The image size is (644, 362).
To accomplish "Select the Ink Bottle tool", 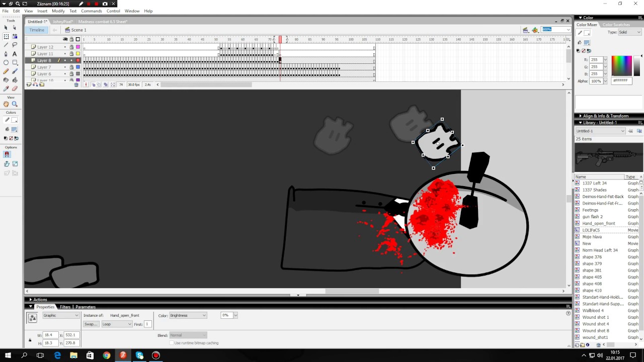I will (6, 79).
